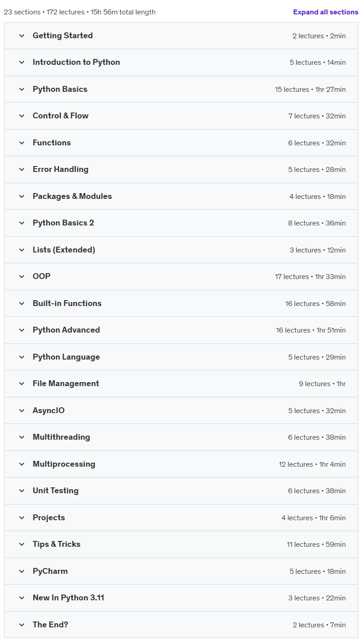Screen dimensions: 362x644
Task: Expand Python Basics 2 section
Action: point(181,223)
